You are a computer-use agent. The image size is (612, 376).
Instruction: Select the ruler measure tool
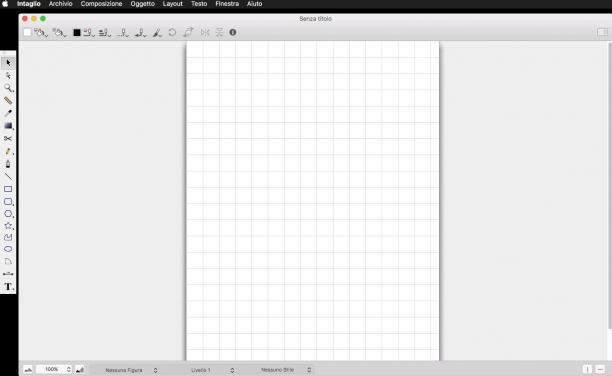[x=8, y=100]
